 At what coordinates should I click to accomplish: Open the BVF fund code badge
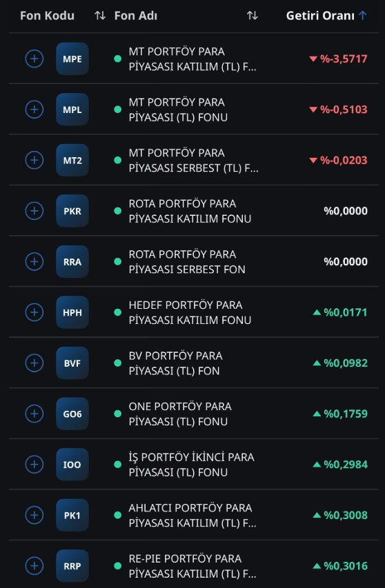[72, 363]
